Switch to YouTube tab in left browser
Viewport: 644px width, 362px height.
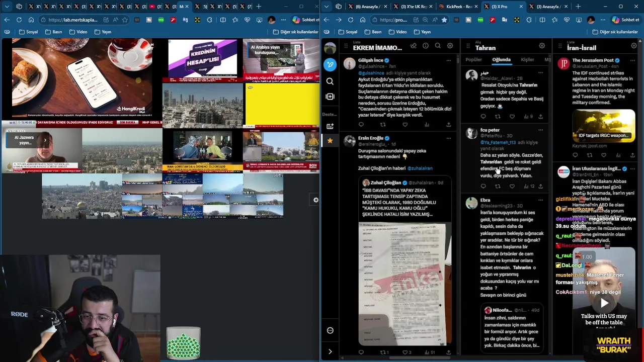click(x=155, y=7)
